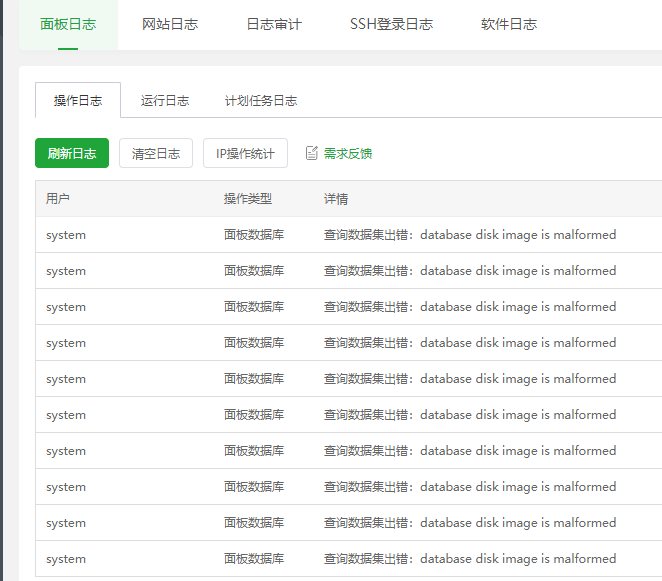Screen dimensions: 662x581
Task: Open the 软件日志 tab
Action: 509,24
